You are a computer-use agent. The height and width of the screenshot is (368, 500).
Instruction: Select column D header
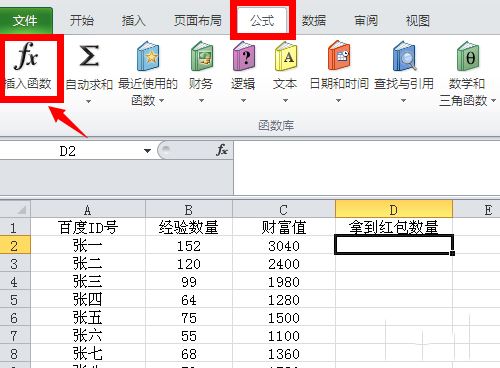pyautogui.click(x=394, y=210)
